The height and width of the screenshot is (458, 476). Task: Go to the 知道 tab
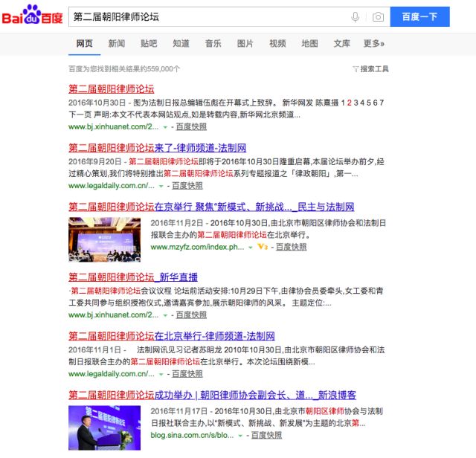181,43
